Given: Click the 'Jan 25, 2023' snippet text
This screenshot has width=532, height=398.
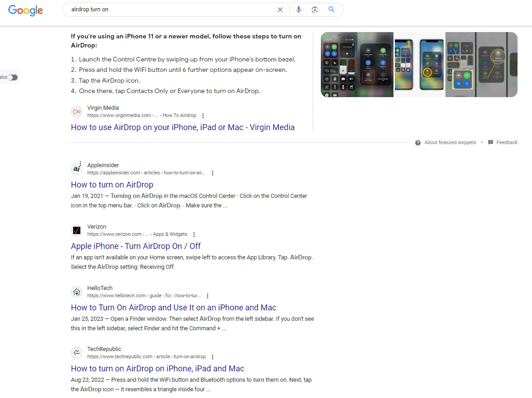Looking at the screenshot, I should pos(87,319).
